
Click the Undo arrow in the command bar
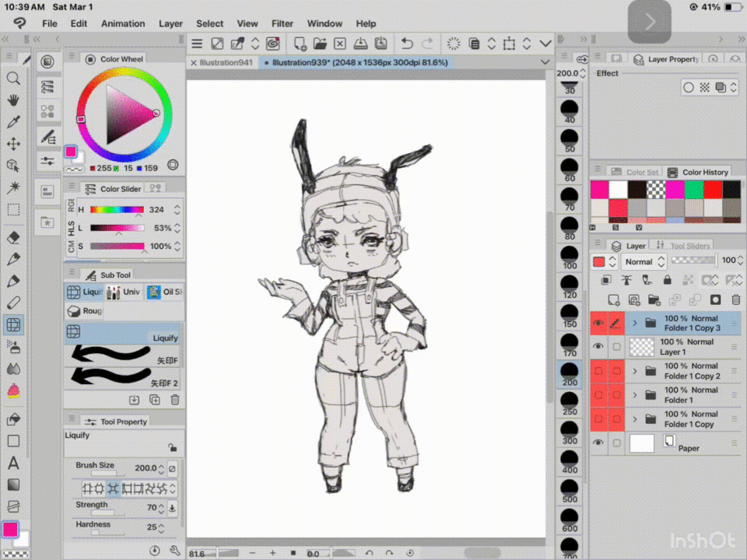point(407,44)
